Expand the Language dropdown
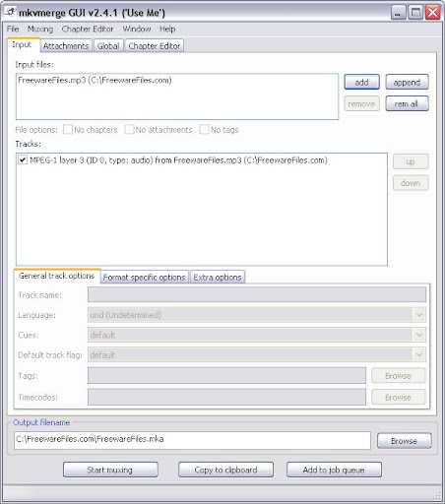 419,315
